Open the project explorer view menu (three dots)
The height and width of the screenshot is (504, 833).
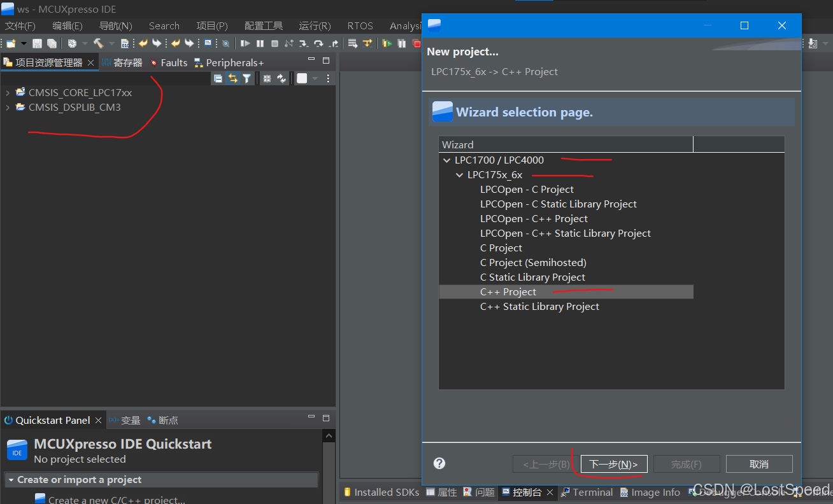click(x=329, y=78)
